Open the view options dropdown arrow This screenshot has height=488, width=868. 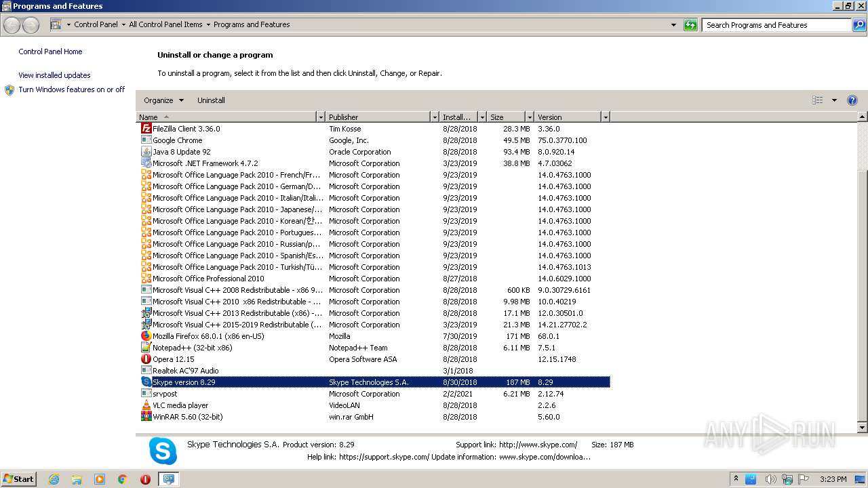[x=834, y=100]
